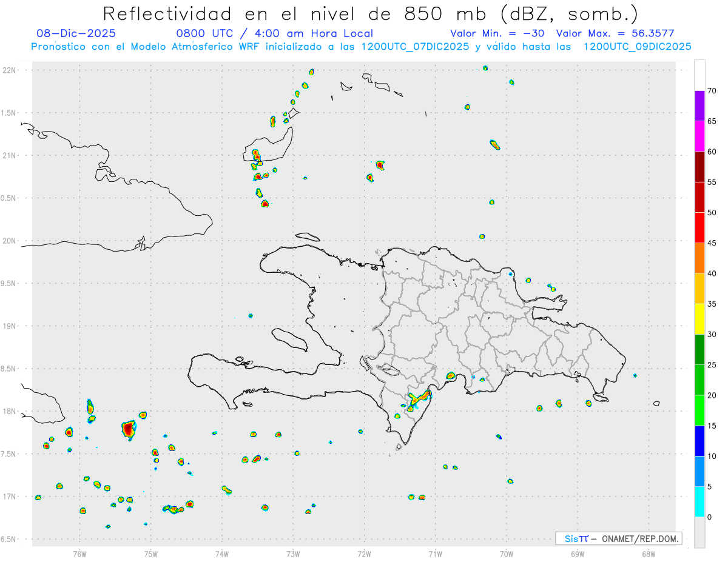Select the date label '08-Dic-2025'
The width and height of the screenshot is (728, 562).
(x=76, y=33)
